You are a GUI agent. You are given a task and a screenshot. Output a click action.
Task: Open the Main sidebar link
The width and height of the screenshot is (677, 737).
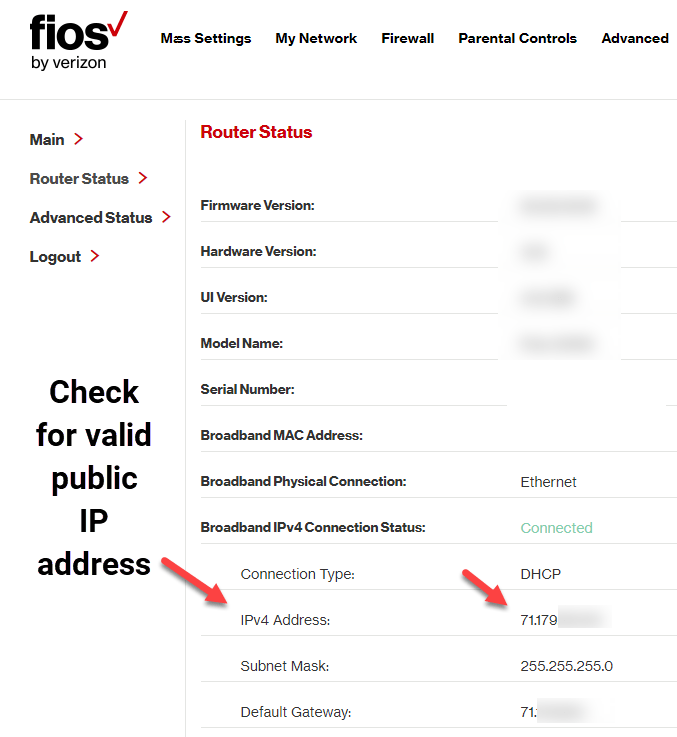coord(47,140)
